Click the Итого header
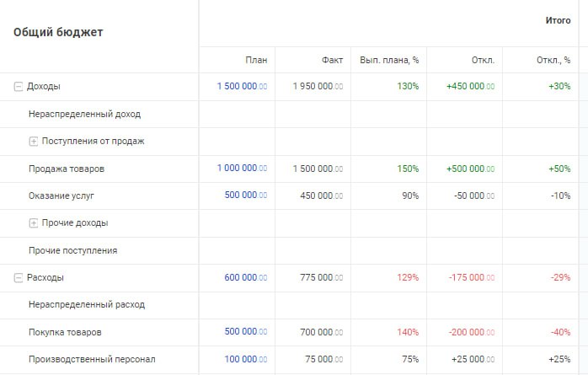 click(558, 20)
